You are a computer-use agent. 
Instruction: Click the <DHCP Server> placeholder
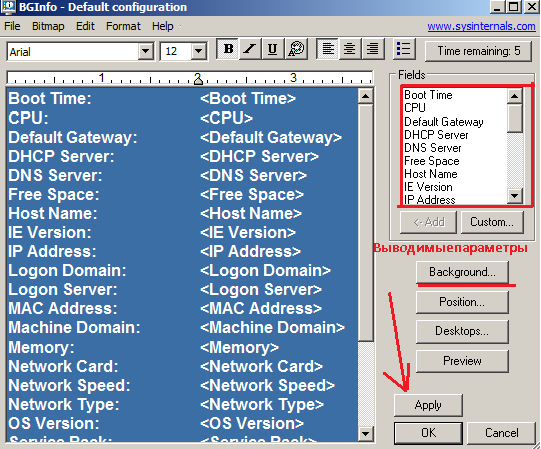tap(259, 156)
